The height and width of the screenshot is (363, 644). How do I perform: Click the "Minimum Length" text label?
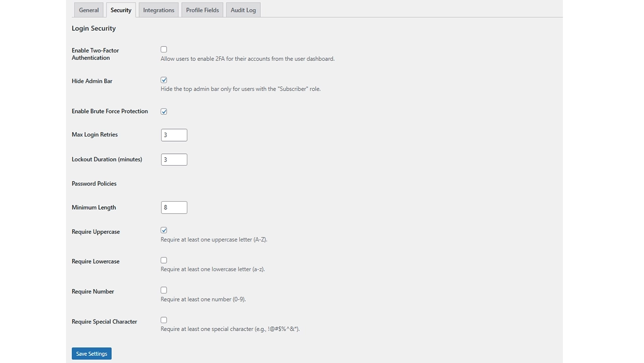click(x=94, y=207)
